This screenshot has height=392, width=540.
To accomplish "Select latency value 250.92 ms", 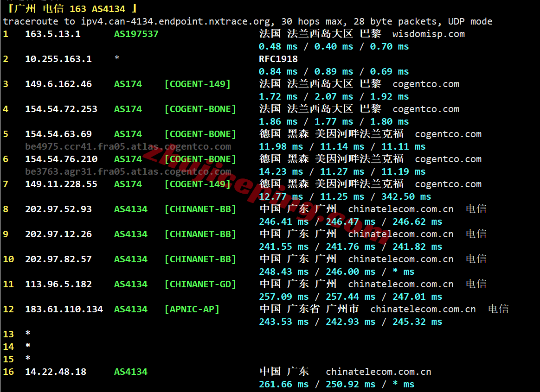I will [351, 385].
